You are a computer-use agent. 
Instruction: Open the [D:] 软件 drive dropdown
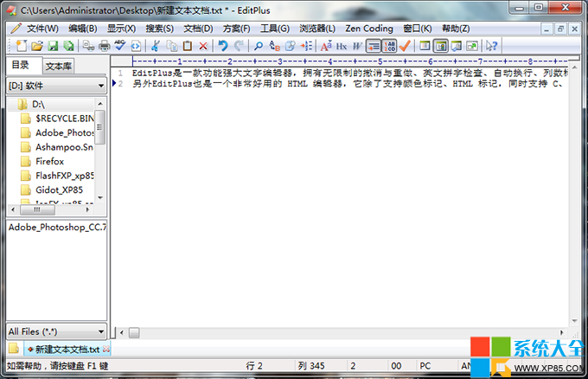click(x=56, y=86)
